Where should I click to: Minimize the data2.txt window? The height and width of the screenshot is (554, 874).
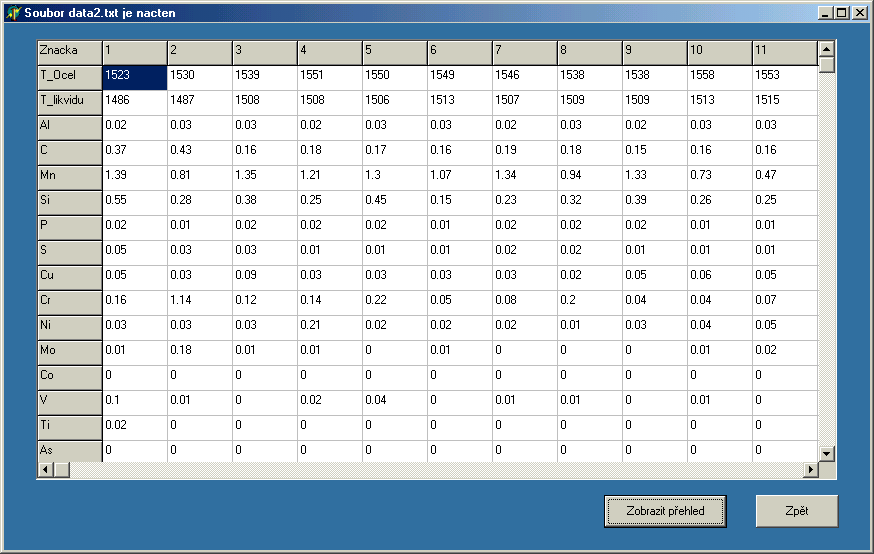coord(826,13)
